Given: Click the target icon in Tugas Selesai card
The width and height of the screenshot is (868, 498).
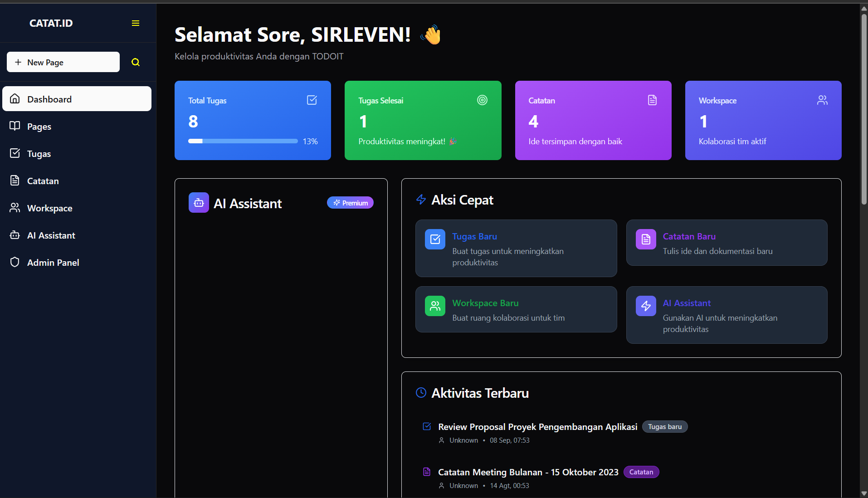Looking at the screenshot, I should point(482,100).
